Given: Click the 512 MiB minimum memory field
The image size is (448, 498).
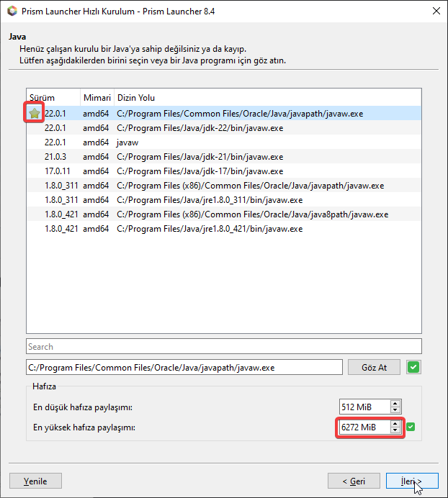Looking at the screenshot, I should 364,407.
